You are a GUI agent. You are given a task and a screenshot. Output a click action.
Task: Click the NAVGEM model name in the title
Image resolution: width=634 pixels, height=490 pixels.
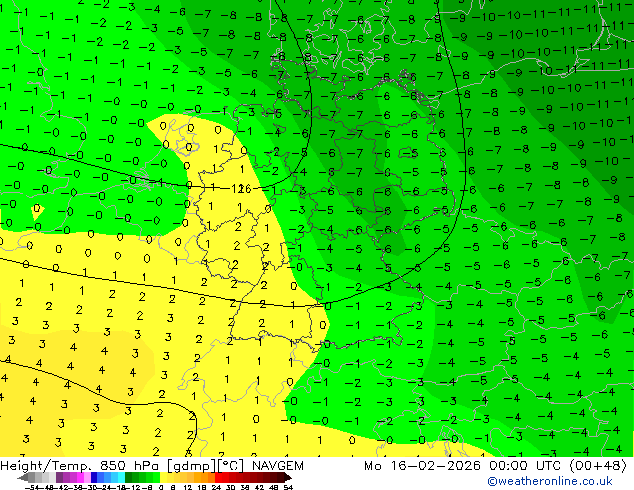coord(277,466)
